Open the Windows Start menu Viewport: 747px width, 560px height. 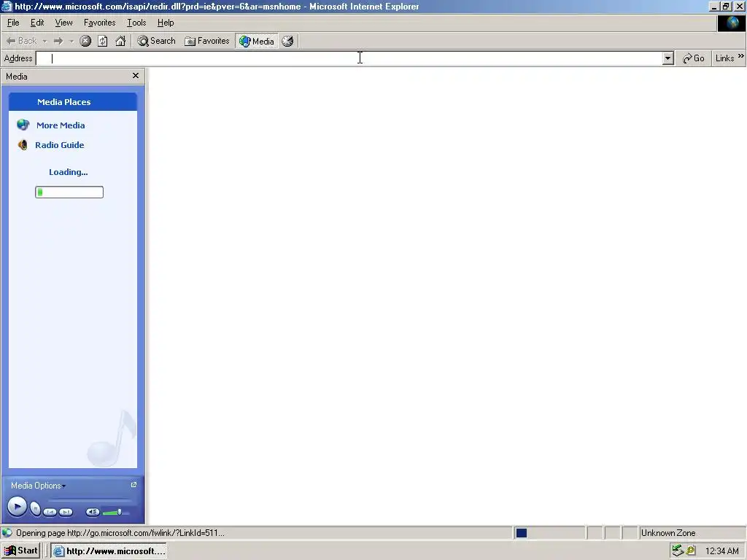pyautogui.click(x=21, y=551)
